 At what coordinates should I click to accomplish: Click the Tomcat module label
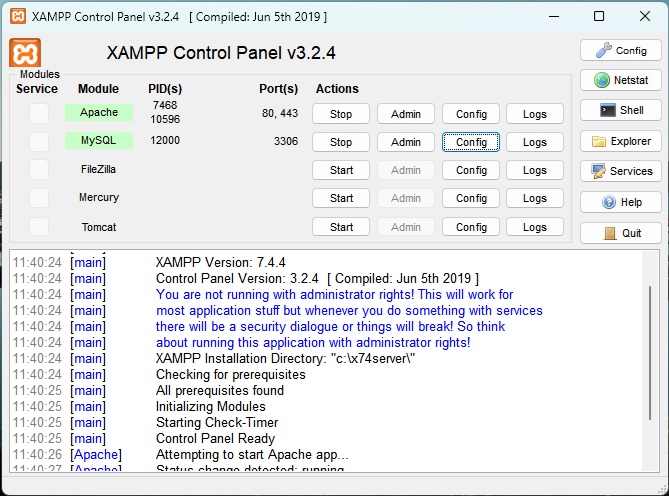point(99,227)
